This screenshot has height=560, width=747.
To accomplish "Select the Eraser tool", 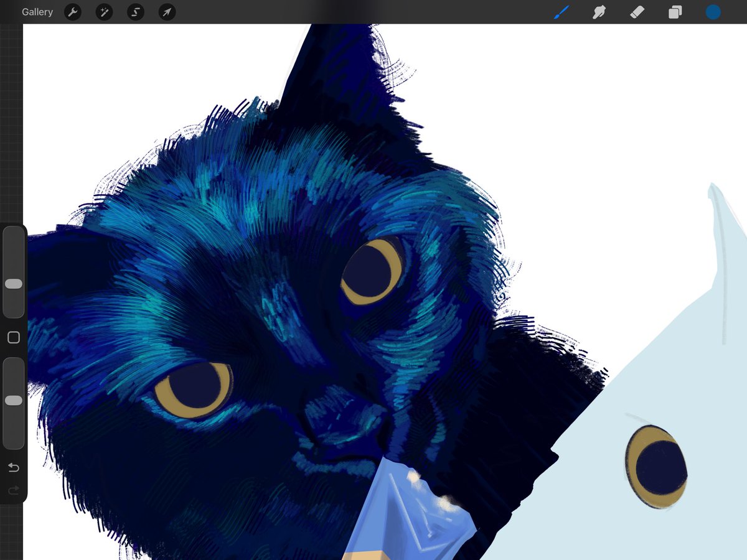I will (637, 12).
